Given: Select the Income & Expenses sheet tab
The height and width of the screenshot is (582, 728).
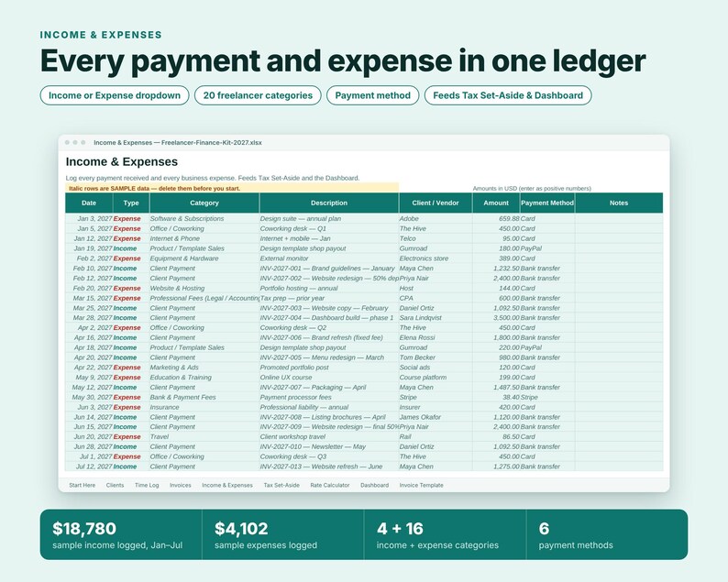Looking at the screenshot, I should point(227,485).
